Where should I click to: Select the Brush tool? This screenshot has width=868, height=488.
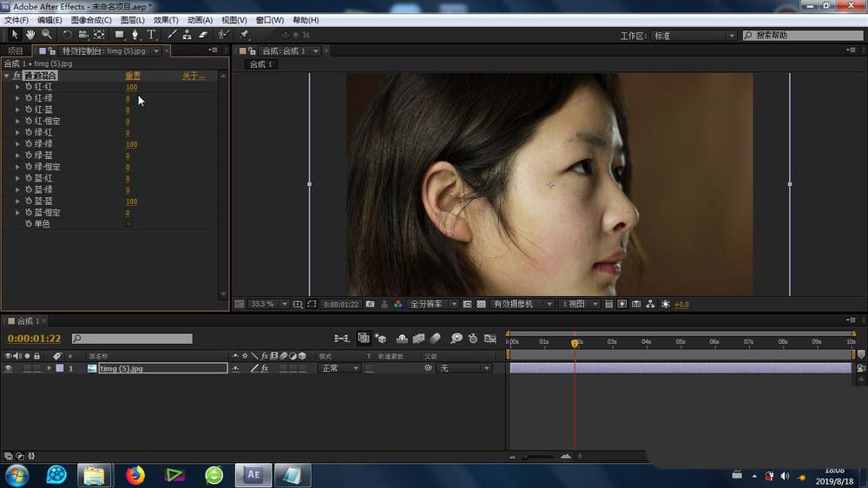(x=172, y=35)
